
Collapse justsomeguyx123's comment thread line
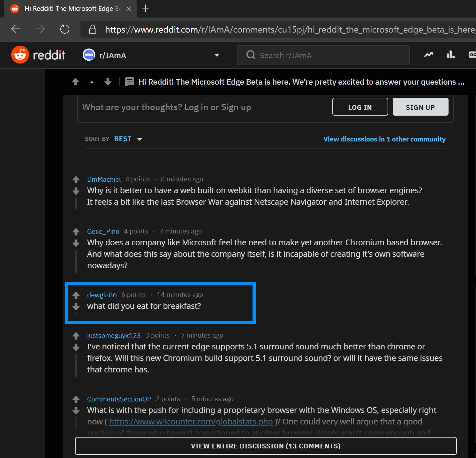76,366
